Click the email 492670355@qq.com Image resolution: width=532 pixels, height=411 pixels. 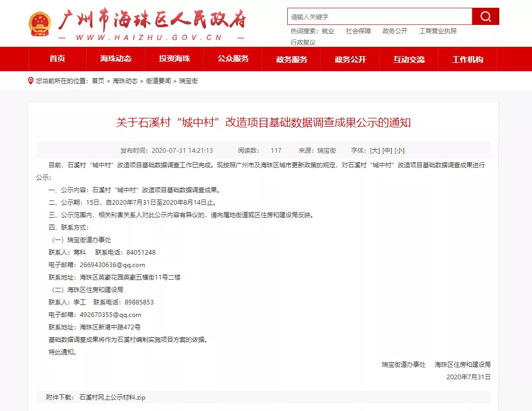pos(111,314)
